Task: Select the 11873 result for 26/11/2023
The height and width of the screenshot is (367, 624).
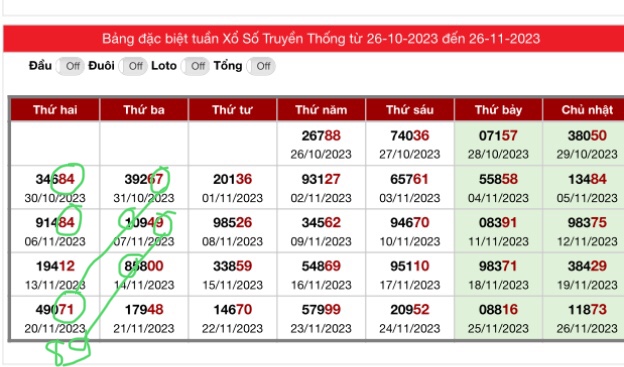Action: pos(584,318)
